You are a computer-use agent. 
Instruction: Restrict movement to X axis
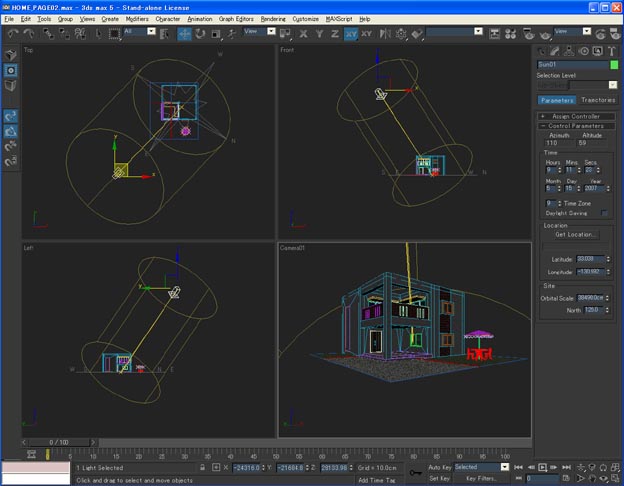pos(303,34)
